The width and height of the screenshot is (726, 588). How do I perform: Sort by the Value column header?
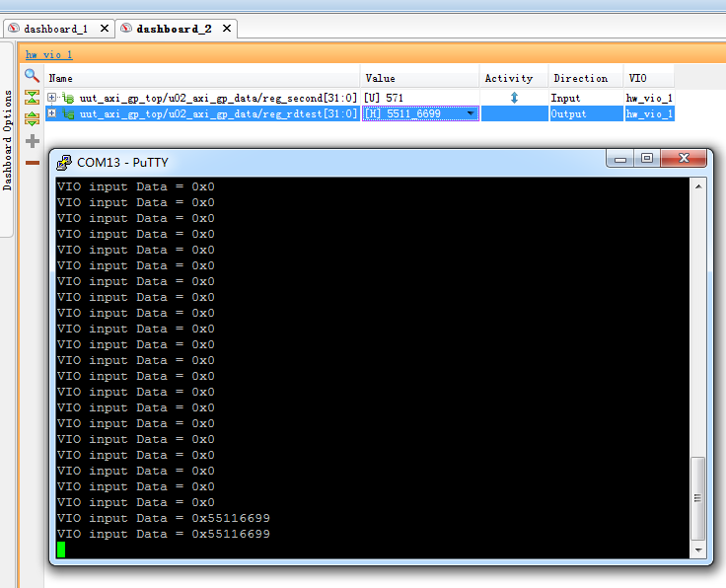point(419,78)
